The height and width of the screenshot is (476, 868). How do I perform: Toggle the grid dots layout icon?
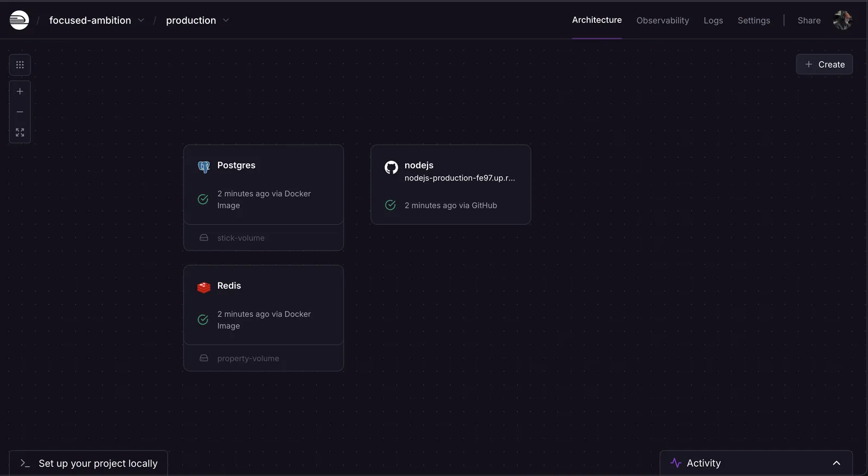click(20, 65)
